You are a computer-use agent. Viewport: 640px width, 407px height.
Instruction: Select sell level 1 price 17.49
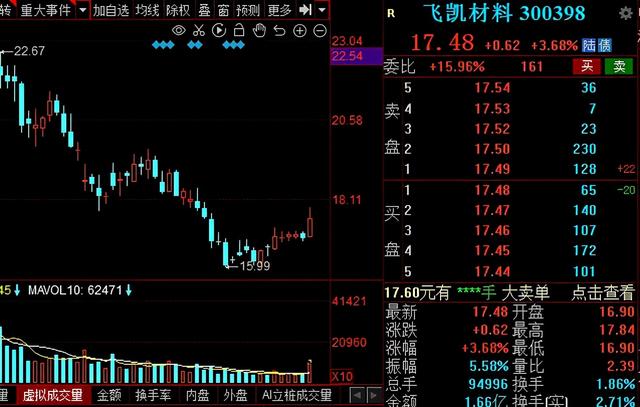coord(493,169)
